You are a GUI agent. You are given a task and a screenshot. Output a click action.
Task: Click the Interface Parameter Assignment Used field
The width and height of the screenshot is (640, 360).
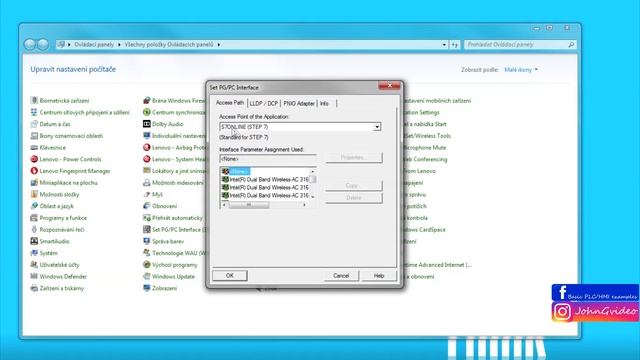pyautogui.click(x=268, y=159)
